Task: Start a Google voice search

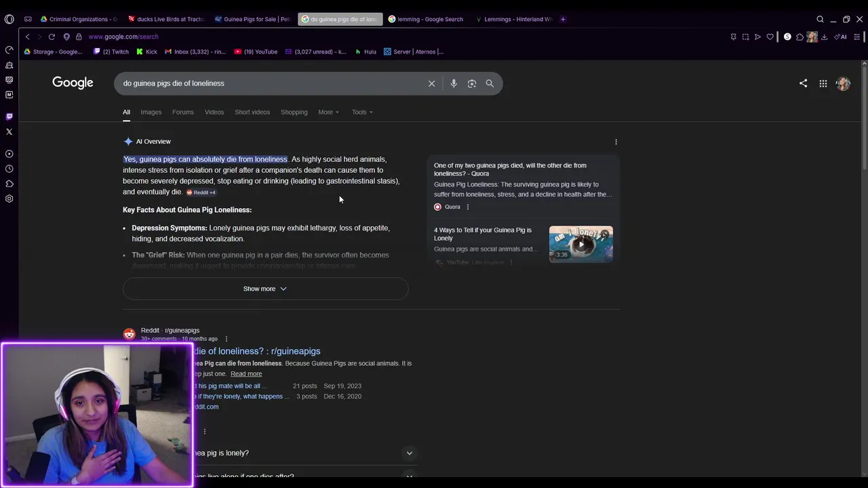Action: click(454, 83)
